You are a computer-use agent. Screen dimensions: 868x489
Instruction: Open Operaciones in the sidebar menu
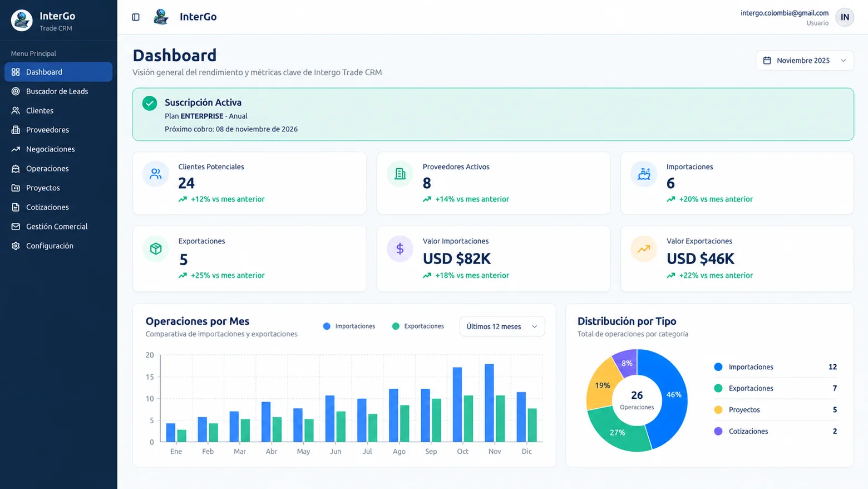(x=58, y=168)
